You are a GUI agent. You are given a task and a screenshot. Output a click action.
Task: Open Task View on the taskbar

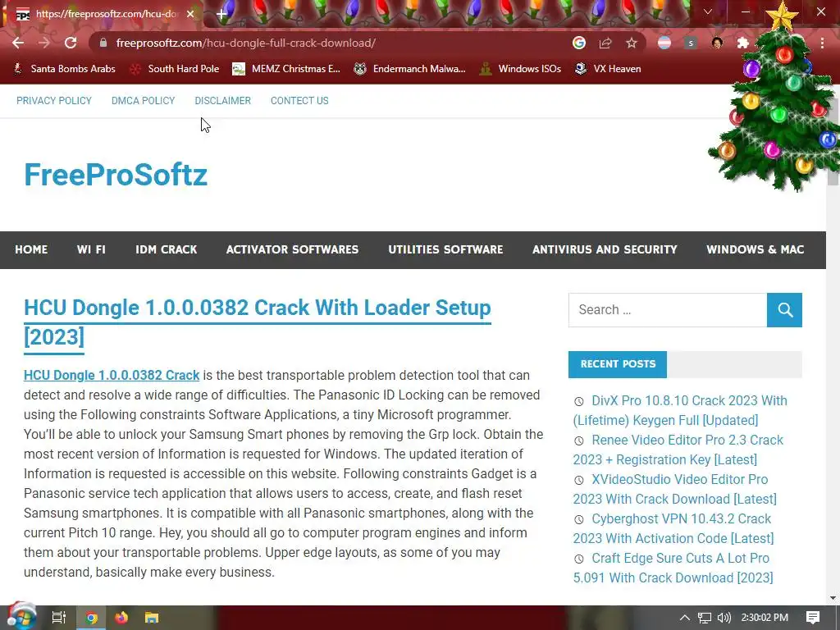click(59, 618)
